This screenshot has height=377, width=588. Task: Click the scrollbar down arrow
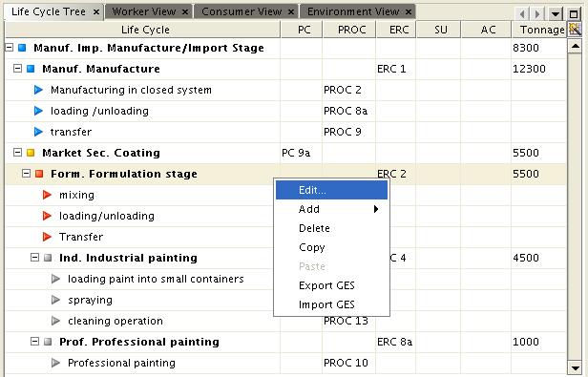575,367
